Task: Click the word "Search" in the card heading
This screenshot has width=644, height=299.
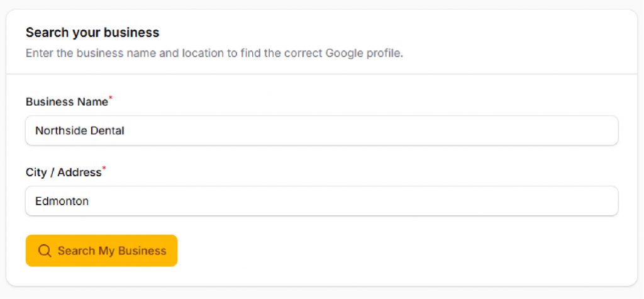Action: pos(45,32)
